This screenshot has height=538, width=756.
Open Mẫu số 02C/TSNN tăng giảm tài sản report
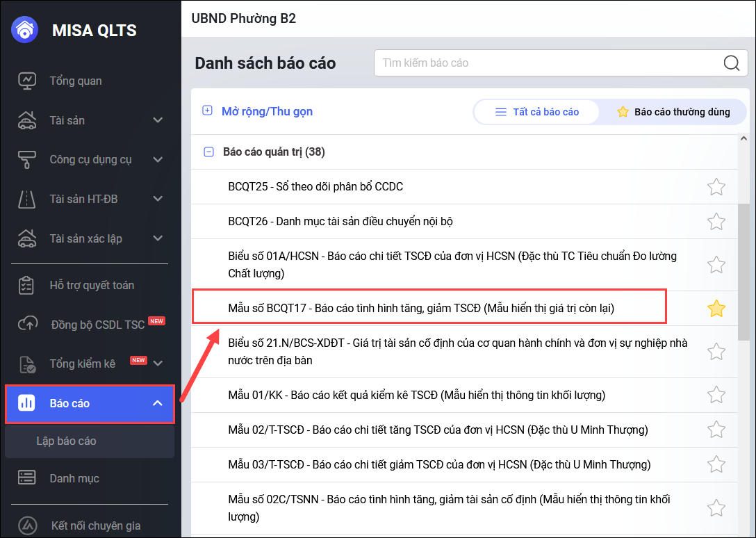[x=449, y=507]
